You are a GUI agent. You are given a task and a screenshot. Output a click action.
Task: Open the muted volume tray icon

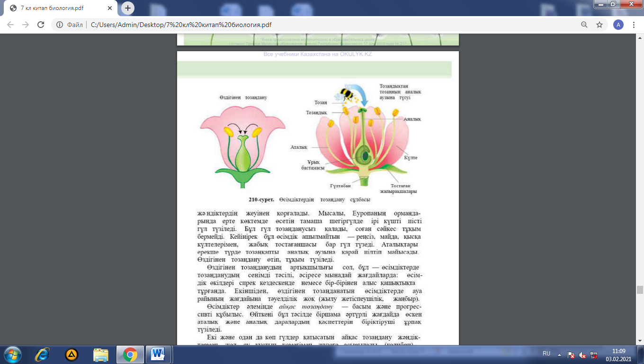point(583,355)
